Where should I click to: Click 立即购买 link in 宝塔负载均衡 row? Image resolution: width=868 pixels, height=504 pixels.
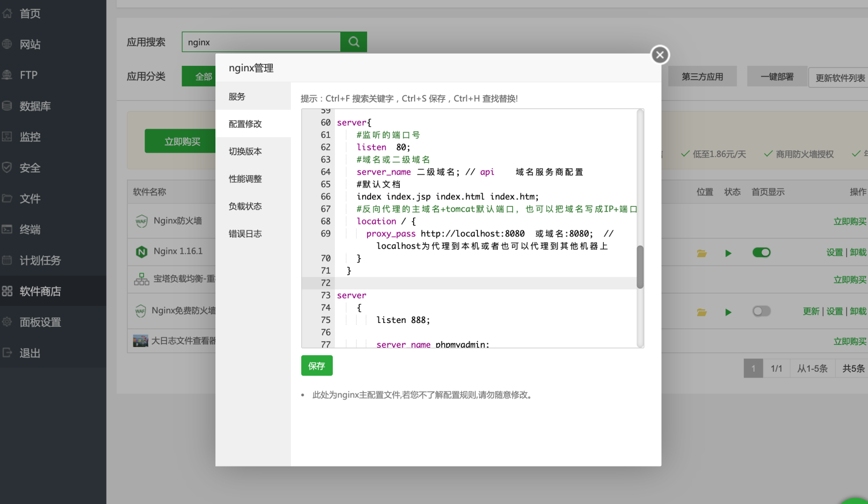click(850, 280)
